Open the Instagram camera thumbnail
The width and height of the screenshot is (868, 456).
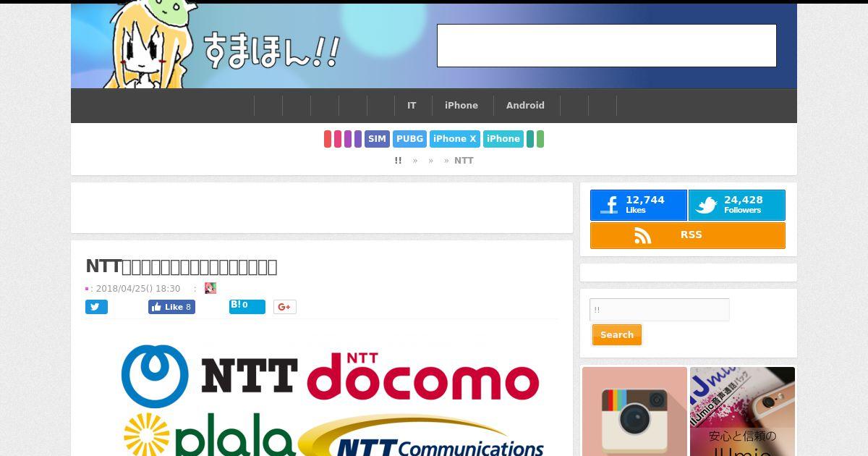click(x=634, y=411)
